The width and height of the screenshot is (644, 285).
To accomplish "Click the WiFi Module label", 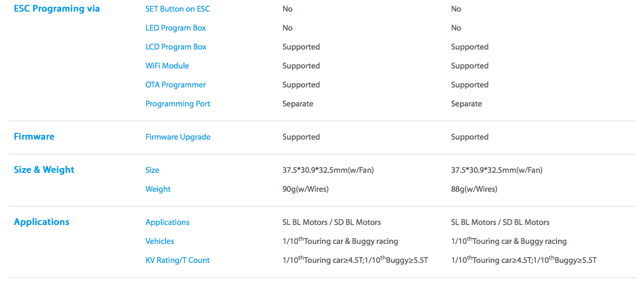I will (167, 66).
